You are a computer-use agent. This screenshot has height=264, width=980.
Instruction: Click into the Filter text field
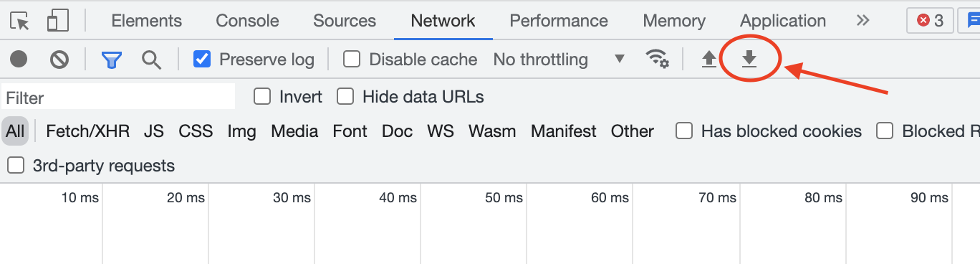pyautogui.click(x=118, y=97)
